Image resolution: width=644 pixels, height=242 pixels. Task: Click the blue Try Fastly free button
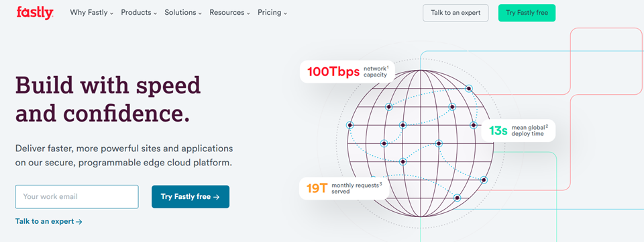pos(191,197)
